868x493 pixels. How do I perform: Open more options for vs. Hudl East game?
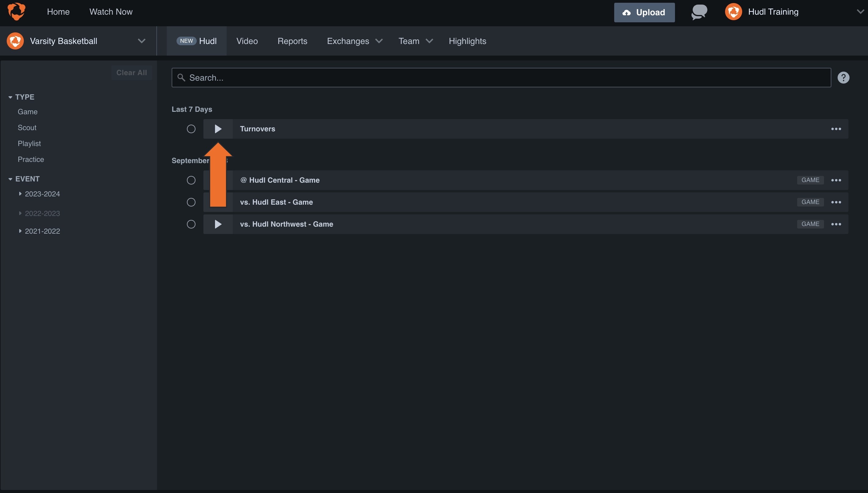[837, 202]
